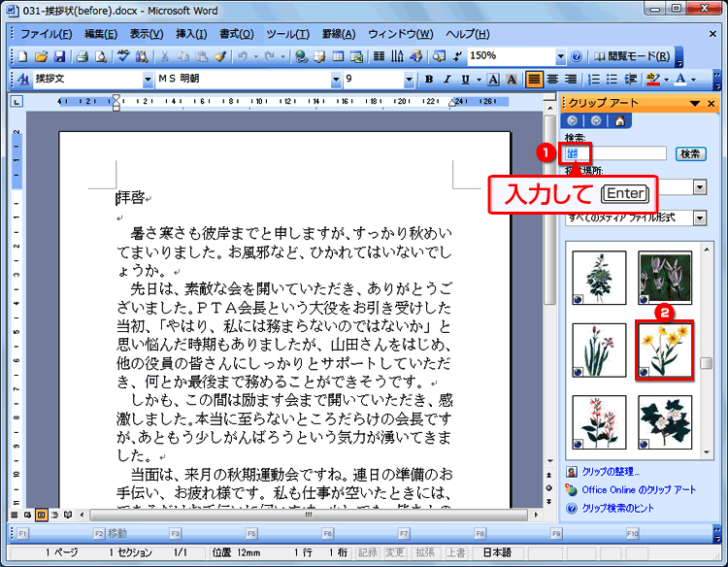Viewport: 728px width, 567px height.
Task: Open the media file type dropdown
Action: click(700, 217)
